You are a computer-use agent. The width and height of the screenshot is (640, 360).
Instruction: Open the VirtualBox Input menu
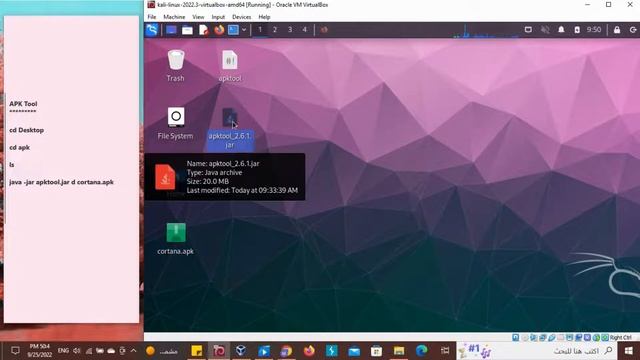tap(218, 17)
